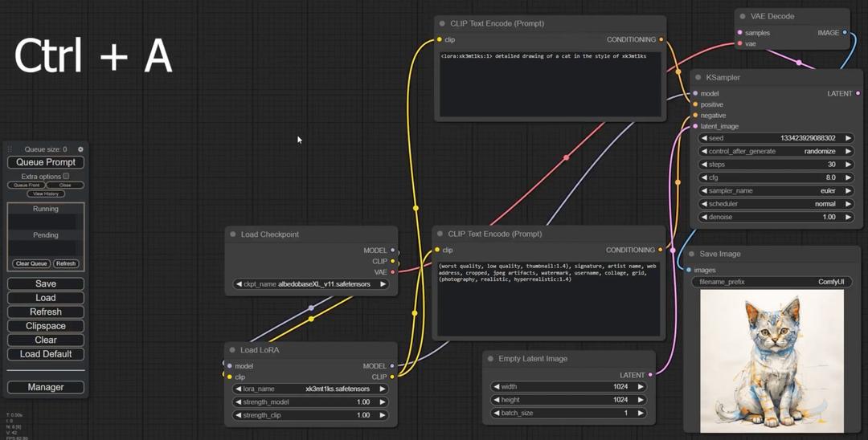
Task: Click the IMAGE output port on VAE Decode
Action: click(845, 33)
